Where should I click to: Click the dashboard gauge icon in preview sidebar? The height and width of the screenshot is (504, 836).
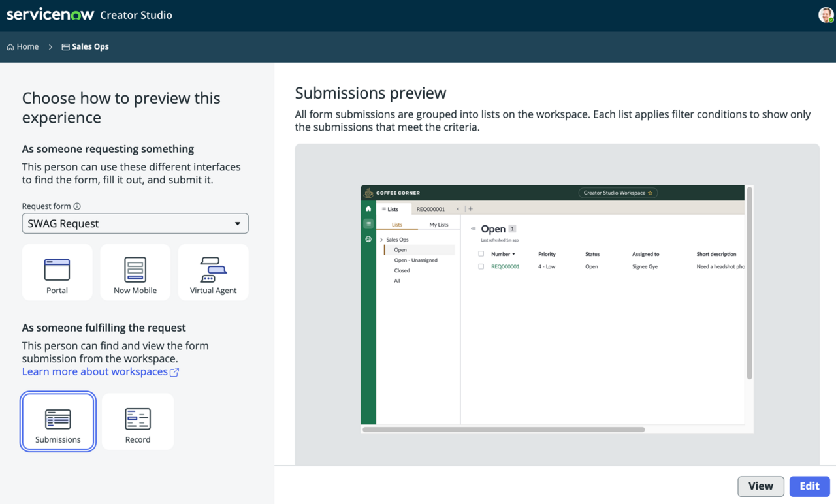pos(368,240)
